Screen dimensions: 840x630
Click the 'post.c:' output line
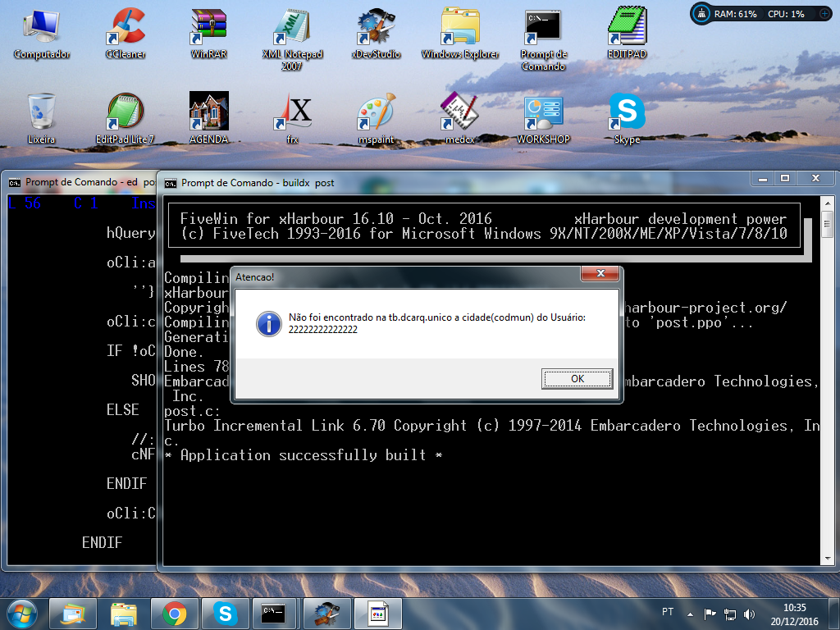coord(192,412)
